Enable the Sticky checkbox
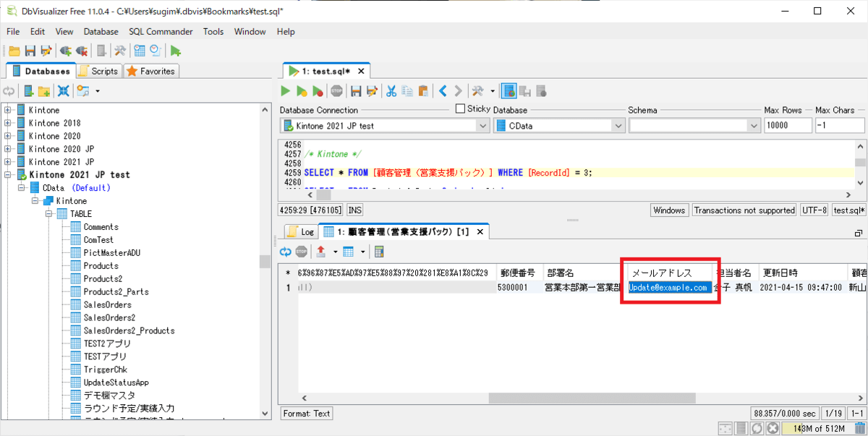 [x=460, y=108]
